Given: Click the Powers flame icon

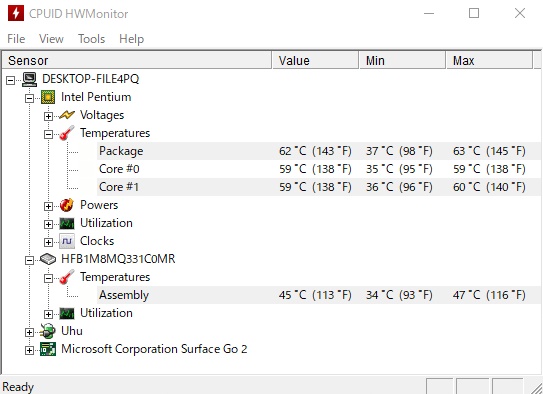Looking at the screenshot, I should pos(67,205).
